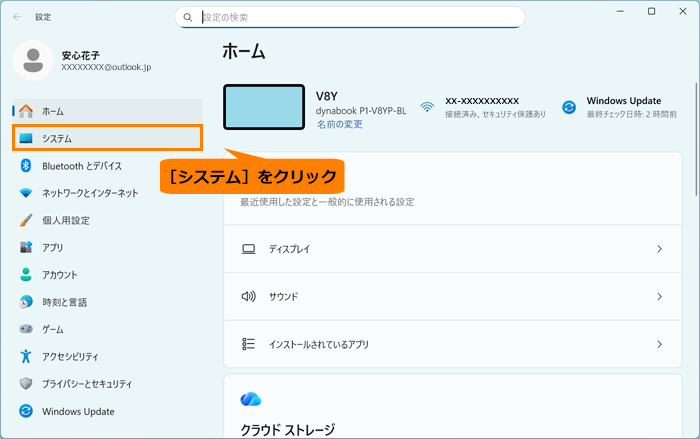Click the アクセシビリティ figure icon

pyautogui.click(x=26, y=356)
